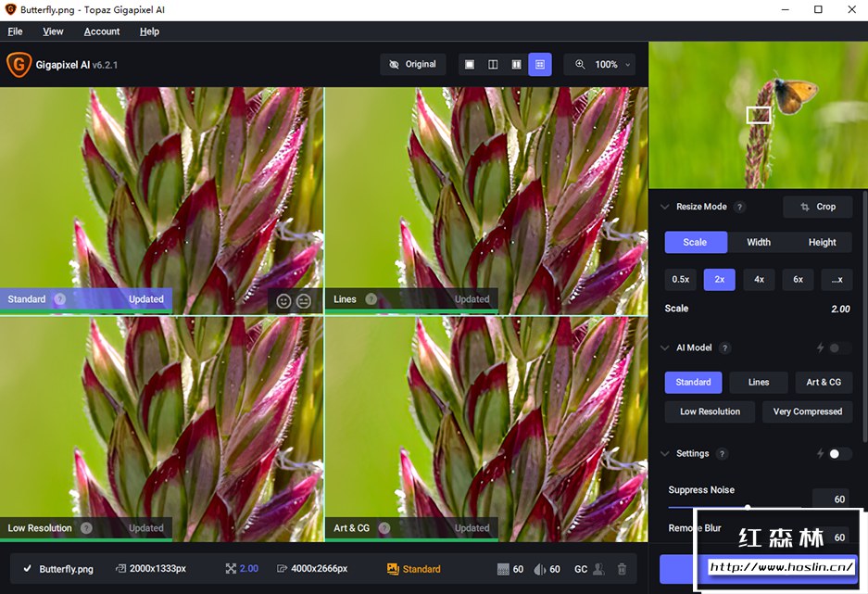Click the scale arrows icon in file row
868x594 pixels.
click(231, 569)
